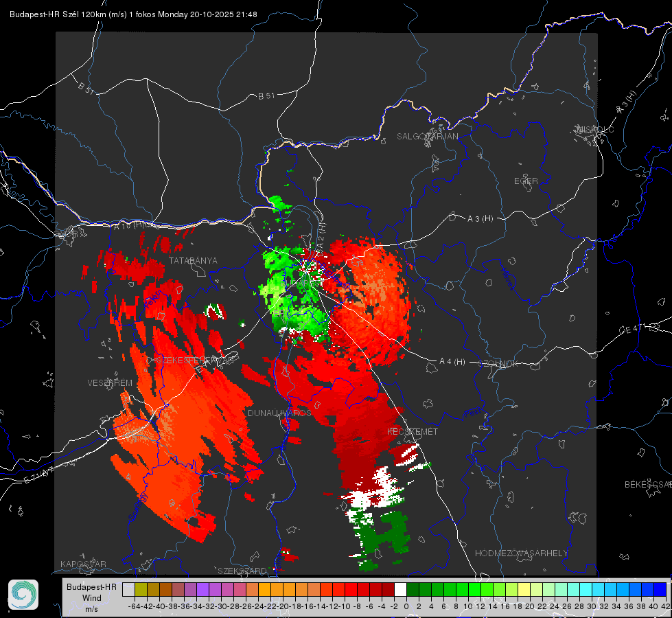Click the swirl weather service logo
This screenshot has height=618, width=672.
[23, 595]
